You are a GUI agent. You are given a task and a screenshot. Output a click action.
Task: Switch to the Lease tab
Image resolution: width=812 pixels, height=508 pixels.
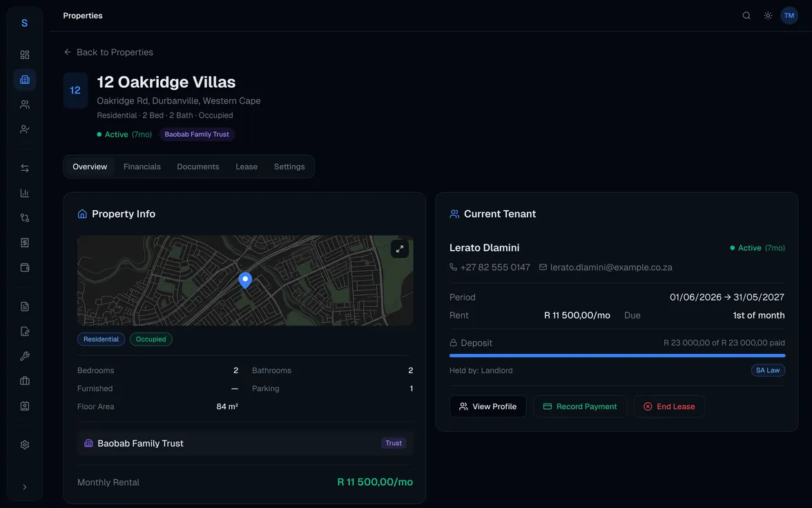pos(246,167)
